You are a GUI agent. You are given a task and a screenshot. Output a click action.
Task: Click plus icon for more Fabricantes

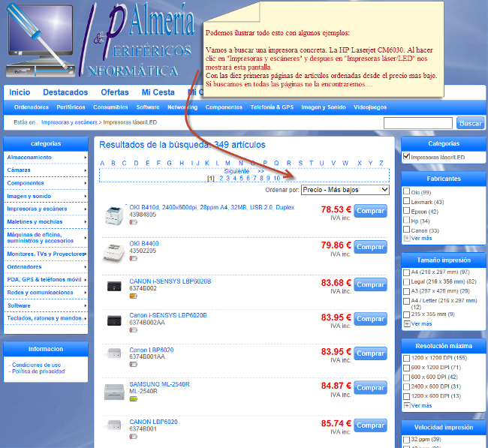coord(407,238)
